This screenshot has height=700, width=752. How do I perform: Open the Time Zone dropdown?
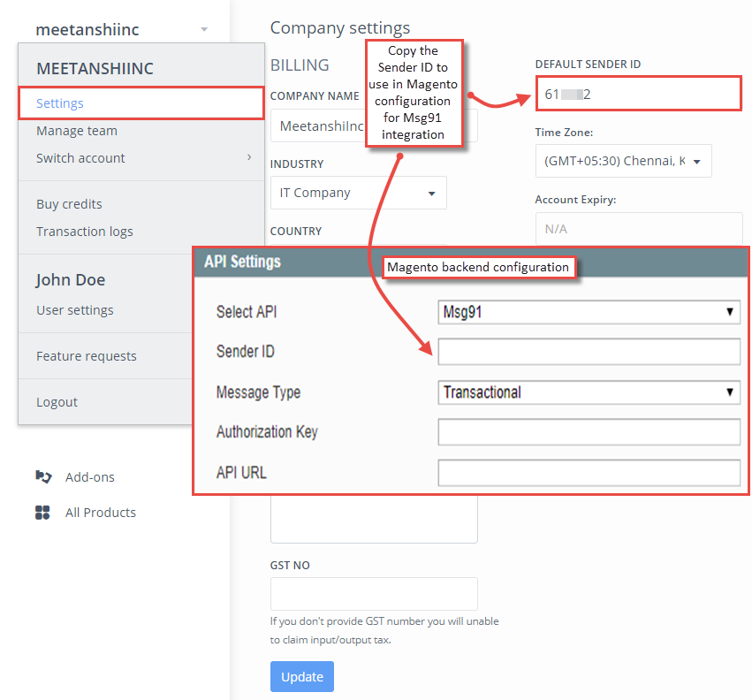[x=623, y=161]
